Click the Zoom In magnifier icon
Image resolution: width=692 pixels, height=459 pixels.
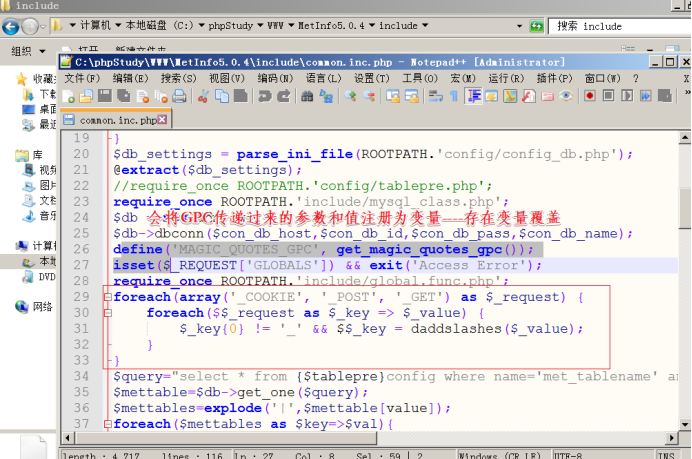(350, 96)
